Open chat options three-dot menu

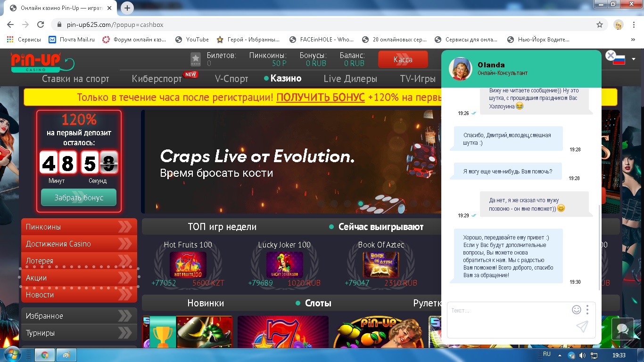tap(587, 310)
